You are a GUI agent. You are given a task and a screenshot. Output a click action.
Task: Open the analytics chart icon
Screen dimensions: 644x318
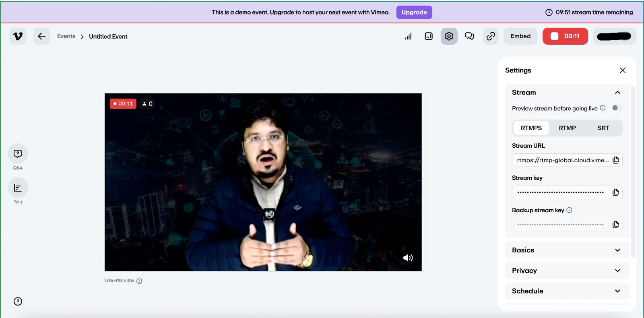coord(429,36)
